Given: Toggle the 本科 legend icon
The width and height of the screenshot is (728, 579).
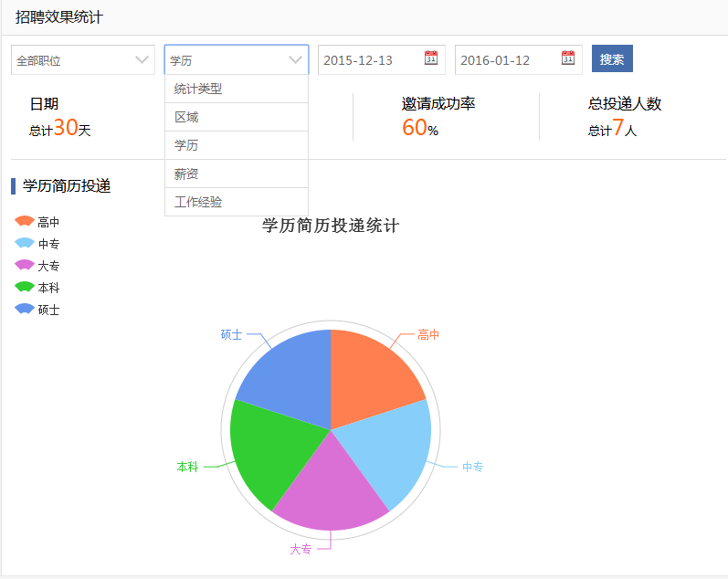Looking at the screenshot, I should [x=24, y=287].
